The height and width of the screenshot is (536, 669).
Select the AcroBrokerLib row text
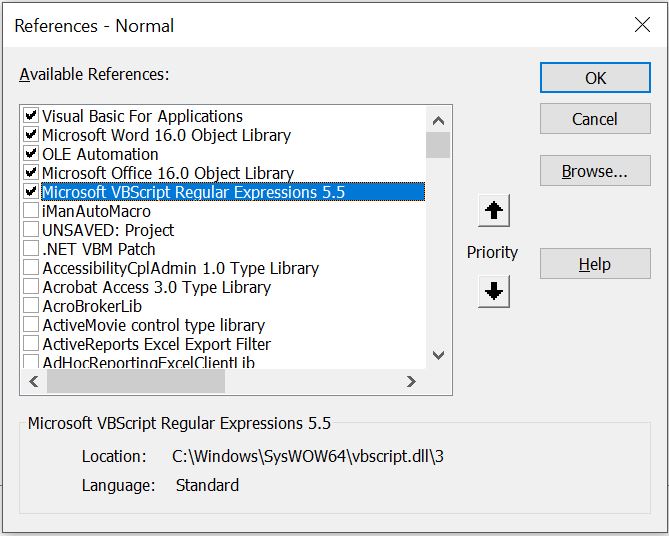click(92, 306)
